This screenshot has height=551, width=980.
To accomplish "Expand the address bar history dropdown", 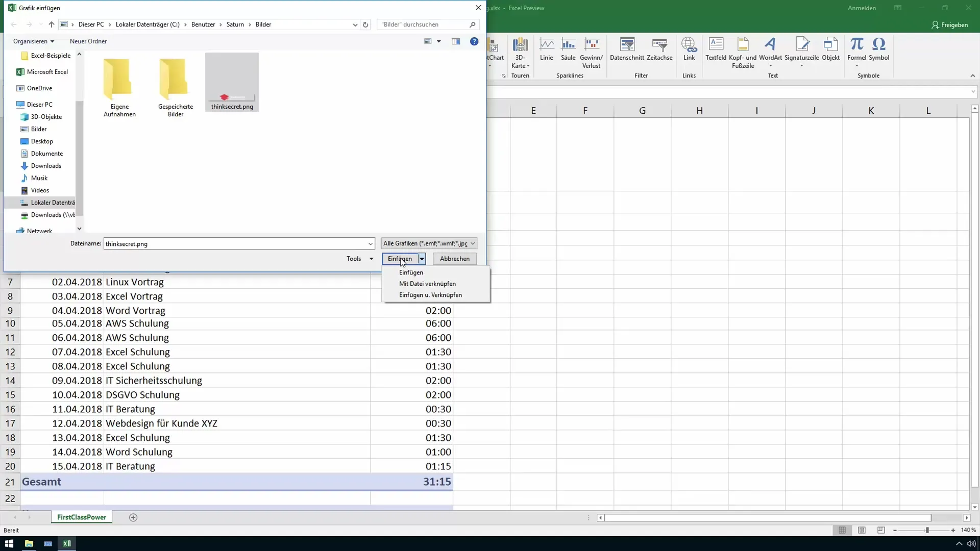I will coord(355,24).
